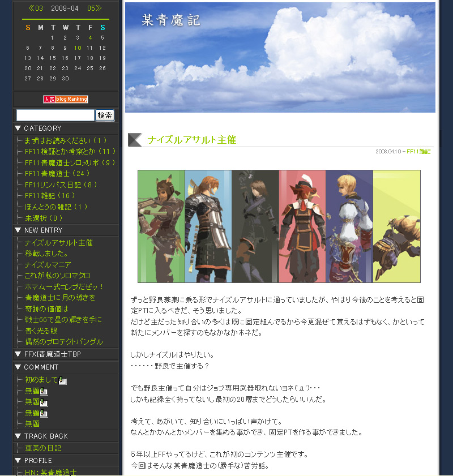This screenshot has width=453, height=476.
Task: Open entry 戦士66で星の輝きを手に
Action: click(63, 320)
